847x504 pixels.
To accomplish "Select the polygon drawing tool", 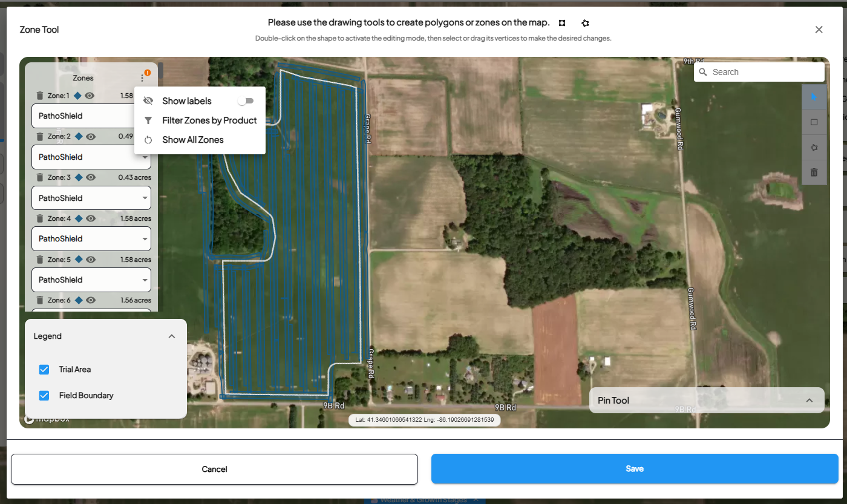I will click(x=814, y=147).
